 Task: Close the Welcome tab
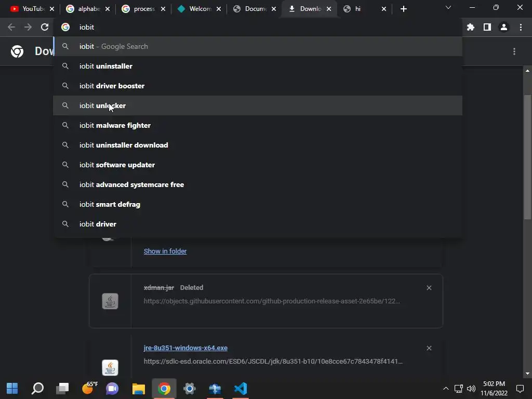click(x=219, y=9)
